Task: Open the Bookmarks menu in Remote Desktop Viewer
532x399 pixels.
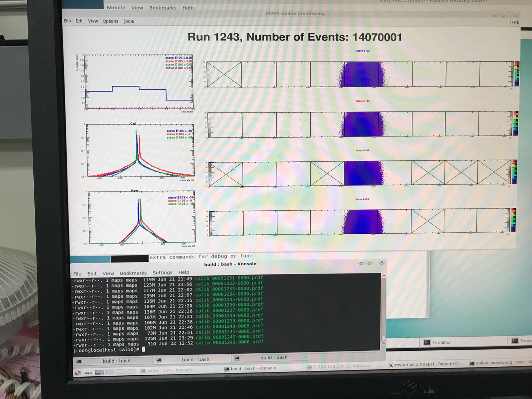Action: [163, 8]
